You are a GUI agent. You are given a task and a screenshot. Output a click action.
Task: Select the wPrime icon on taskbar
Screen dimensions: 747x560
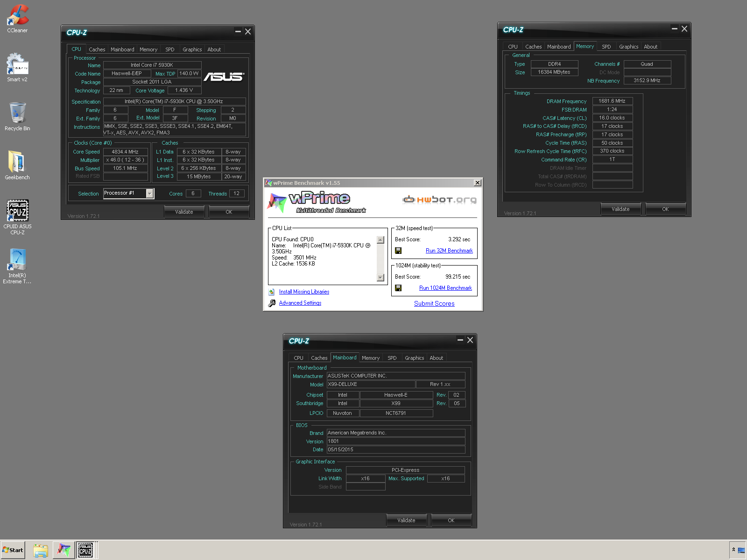point(63,550)
